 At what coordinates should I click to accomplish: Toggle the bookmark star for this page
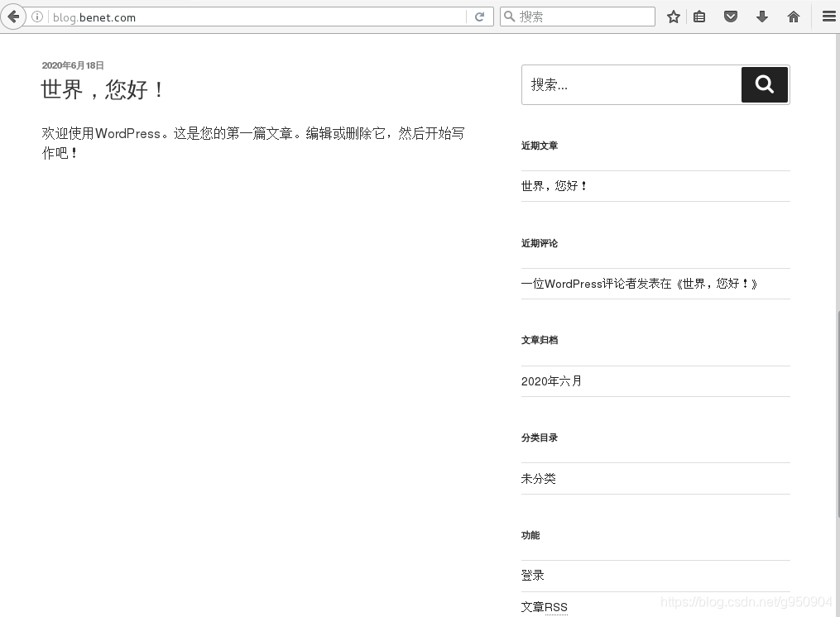[673, 16]
